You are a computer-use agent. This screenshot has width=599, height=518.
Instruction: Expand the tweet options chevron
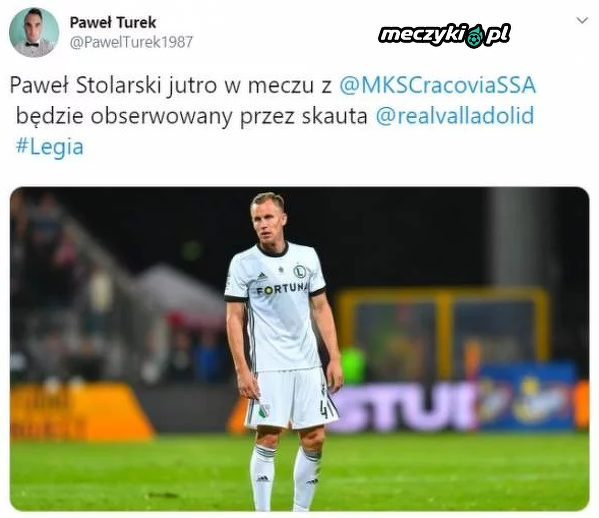(x=582, y=20)
